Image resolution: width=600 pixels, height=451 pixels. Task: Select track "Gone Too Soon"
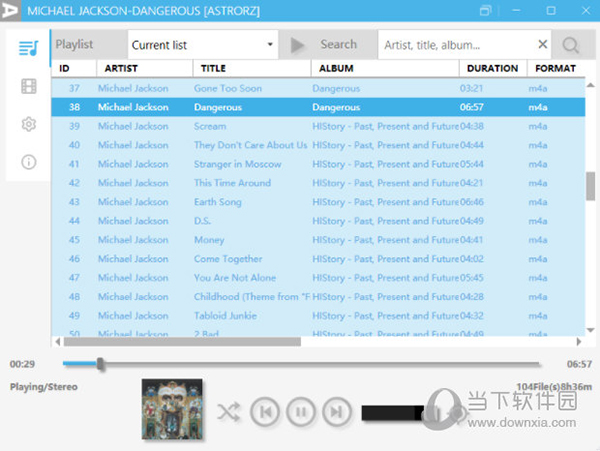point(228,88)
